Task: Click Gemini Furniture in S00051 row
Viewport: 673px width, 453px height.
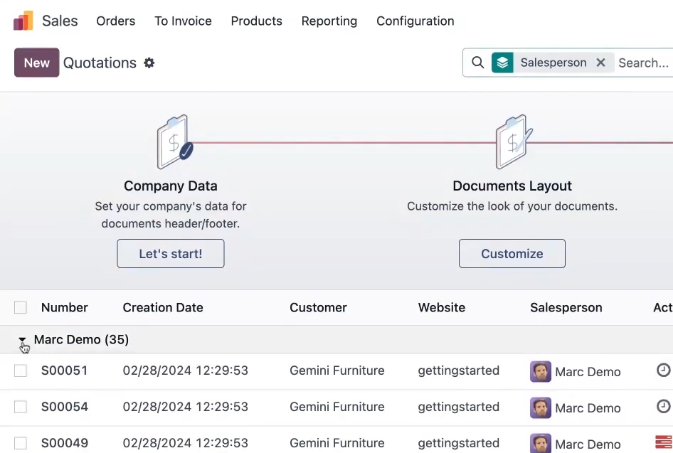Action: pos(337,371)
